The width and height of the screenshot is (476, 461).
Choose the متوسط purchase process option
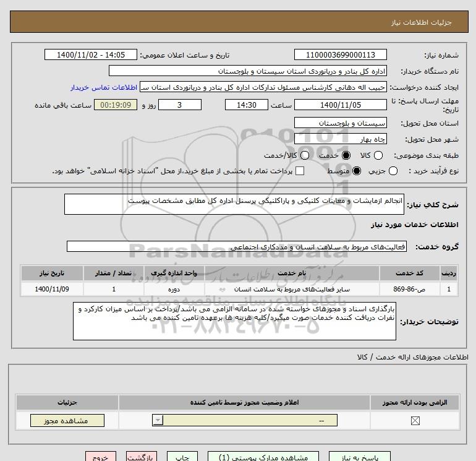357,171
